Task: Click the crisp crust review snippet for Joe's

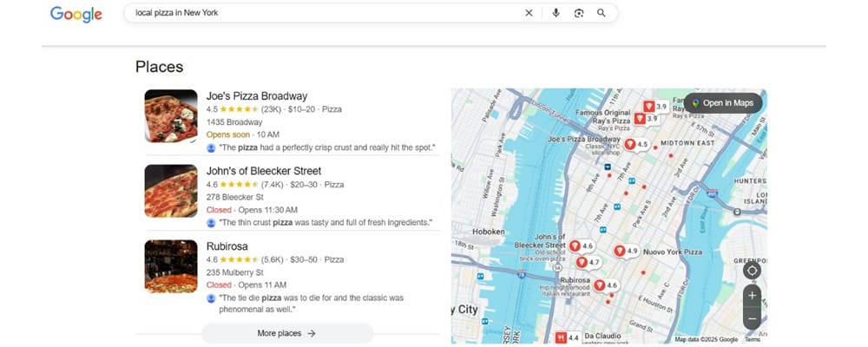Action: click(327, 147)
